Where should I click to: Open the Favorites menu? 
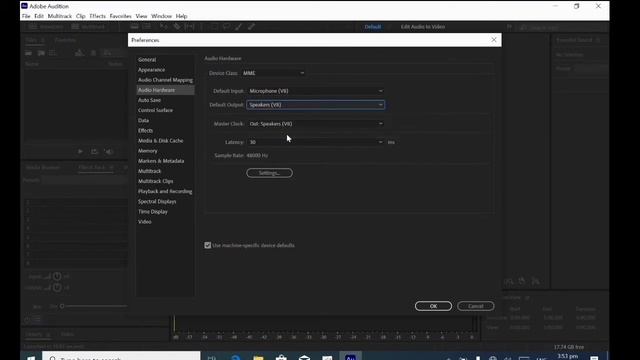(120, 16)
